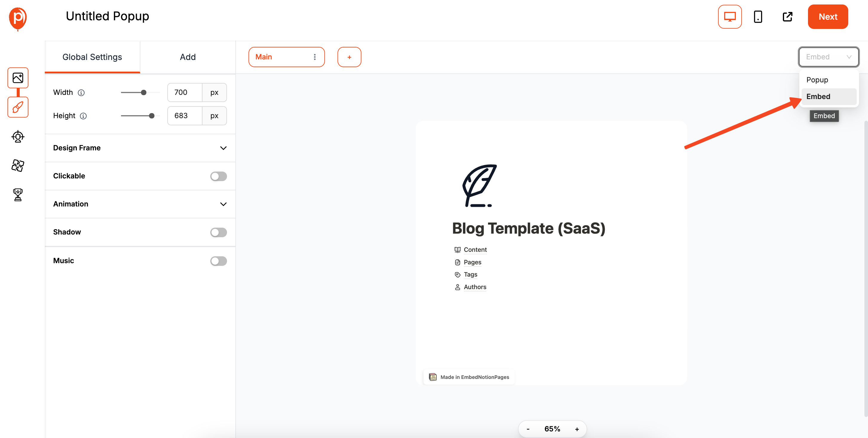Click the Height info icon
The height and width of the screenshot is (438, 868).
(83, 116)
